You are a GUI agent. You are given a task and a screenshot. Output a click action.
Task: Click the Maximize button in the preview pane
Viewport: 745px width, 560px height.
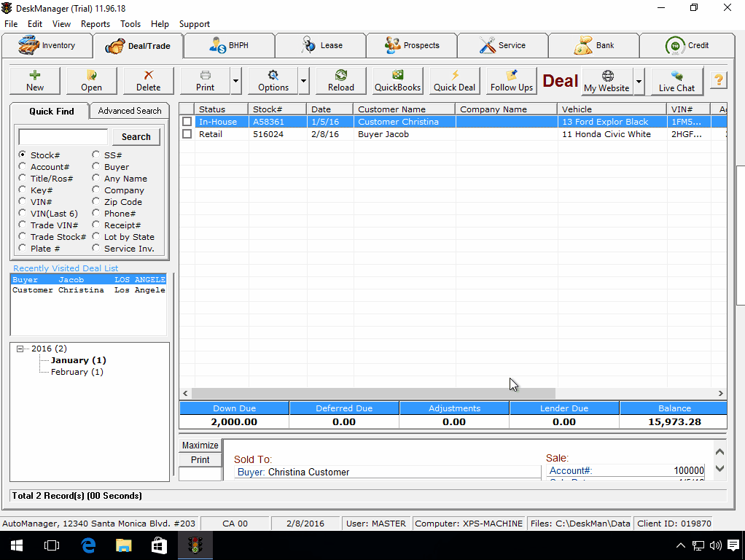pyautogui.click(x=200, y=446)
